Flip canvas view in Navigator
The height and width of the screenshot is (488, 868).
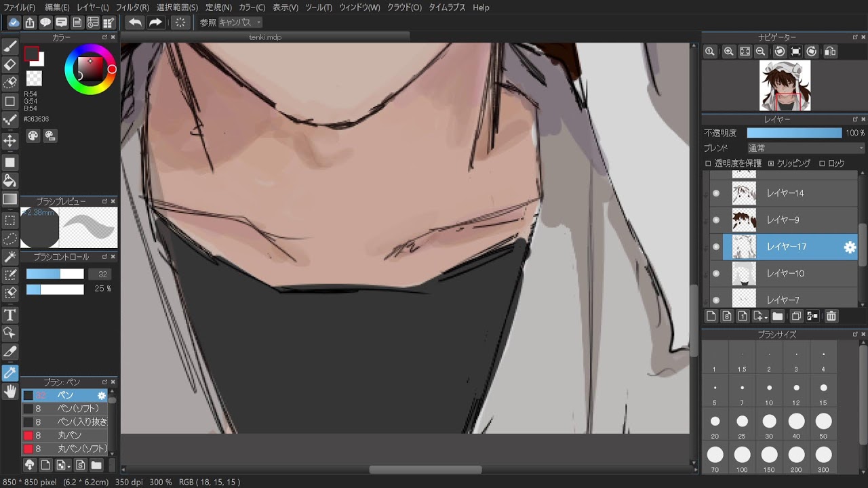click(x=831, y=52)
